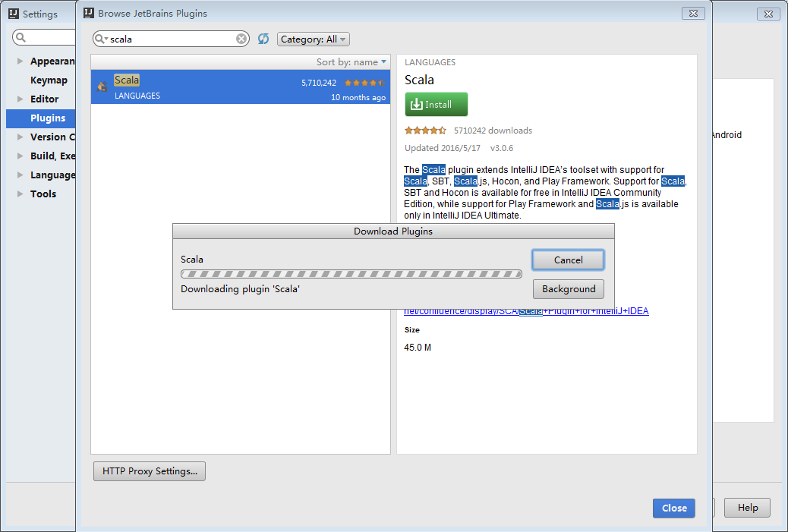Screen dimensions: 788x532
Task: Click the Settings window search field
Action: click(x=44, y=37)
